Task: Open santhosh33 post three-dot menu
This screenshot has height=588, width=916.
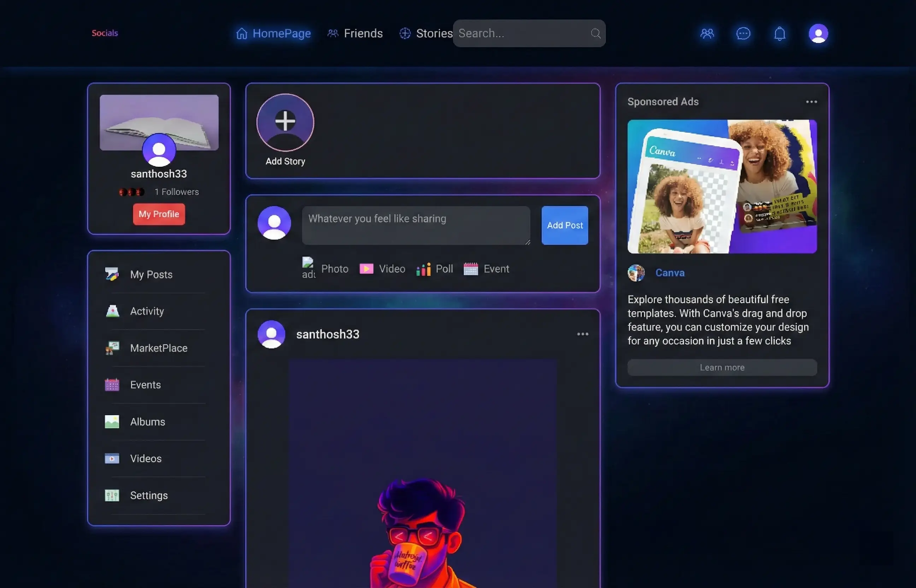Action: 582,334
